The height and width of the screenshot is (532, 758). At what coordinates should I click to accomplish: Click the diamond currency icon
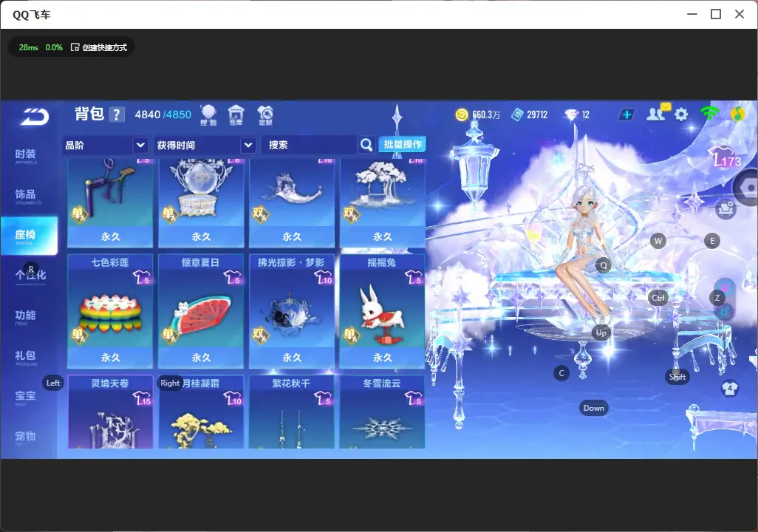tap(571, 115)
